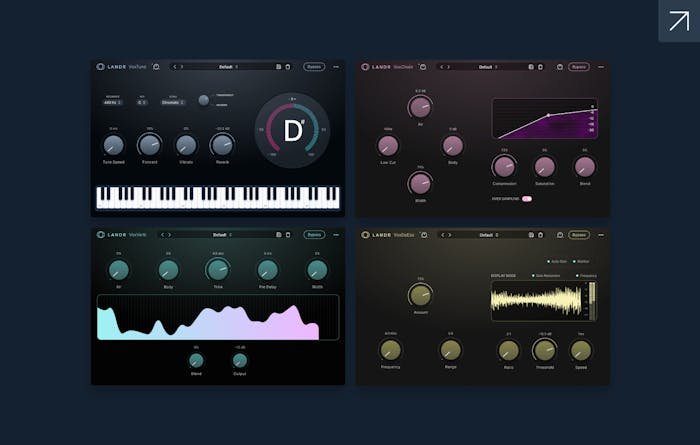Click the trash icon in VoxVerb's header
The height and width of the screenshot is (445, 700).
click(288, 235)
